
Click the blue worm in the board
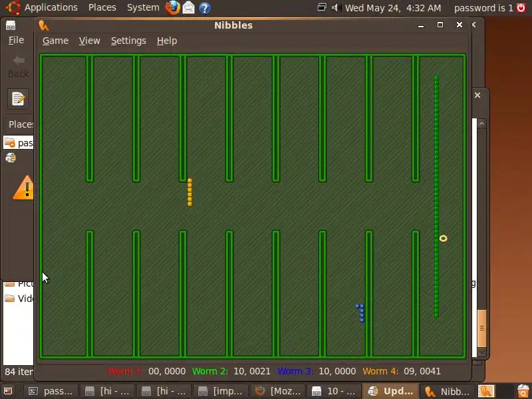point(360,313)
